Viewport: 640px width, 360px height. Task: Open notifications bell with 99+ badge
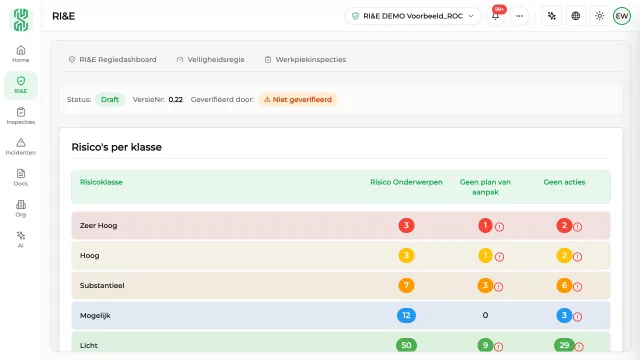pyautogui.click(x=496, y=16)
